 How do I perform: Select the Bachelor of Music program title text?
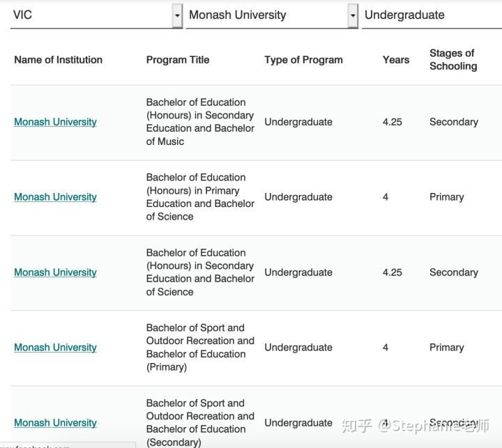[199, 122]
